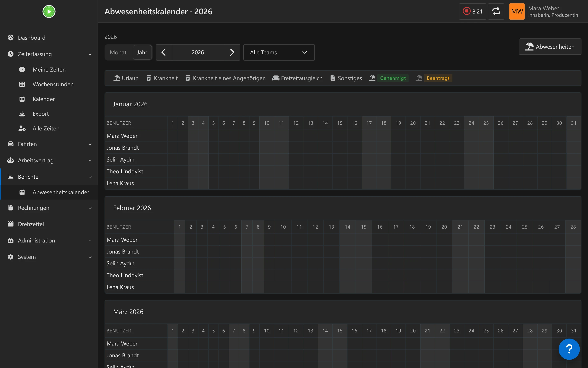Click the Februar 2026 heading
The height and width of the screenshot is (368, 588).
(132, 208)
